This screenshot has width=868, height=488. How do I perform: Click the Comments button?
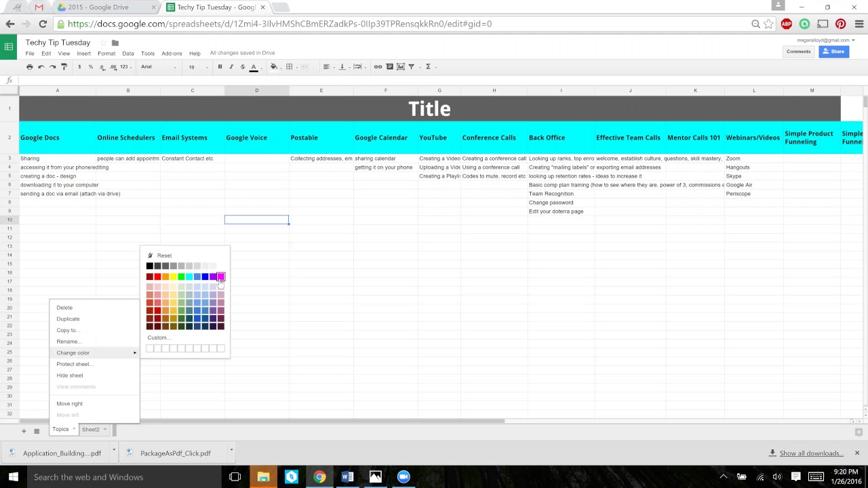coord(798,52)
